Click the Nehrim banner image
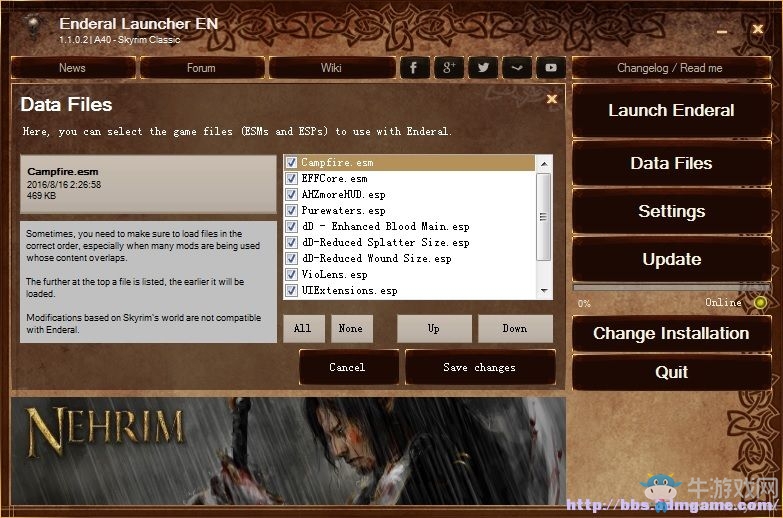 point(289,451)
